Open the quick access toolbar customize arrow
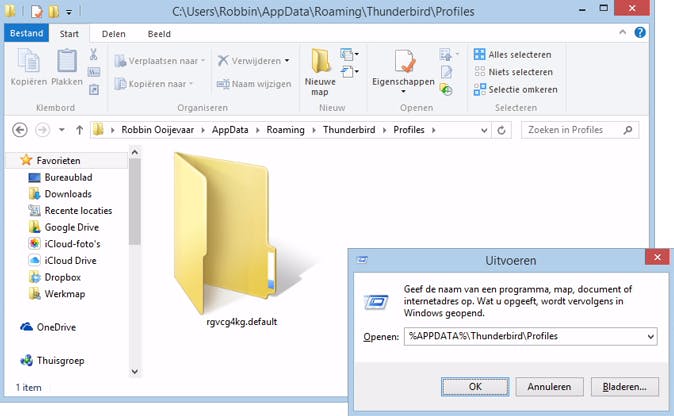 click(x=69, y=12)
